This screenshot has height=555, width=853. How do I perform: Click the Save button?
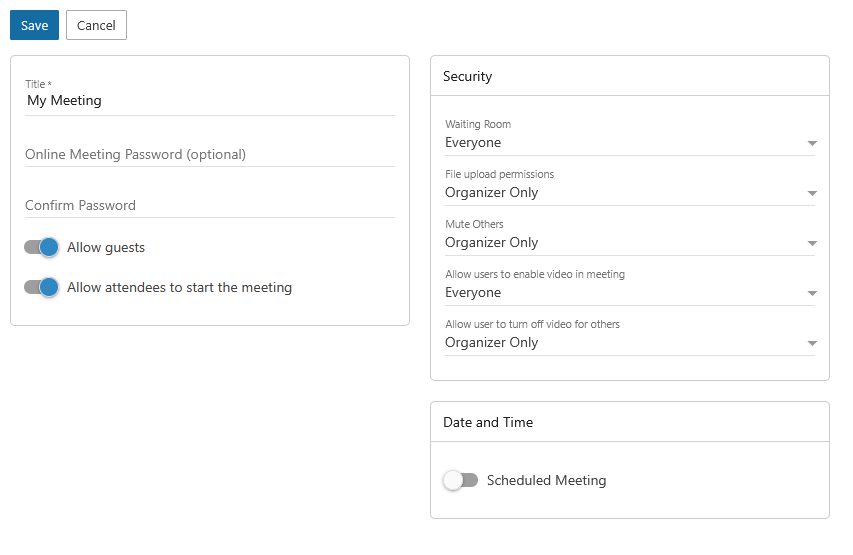(34, 25)
